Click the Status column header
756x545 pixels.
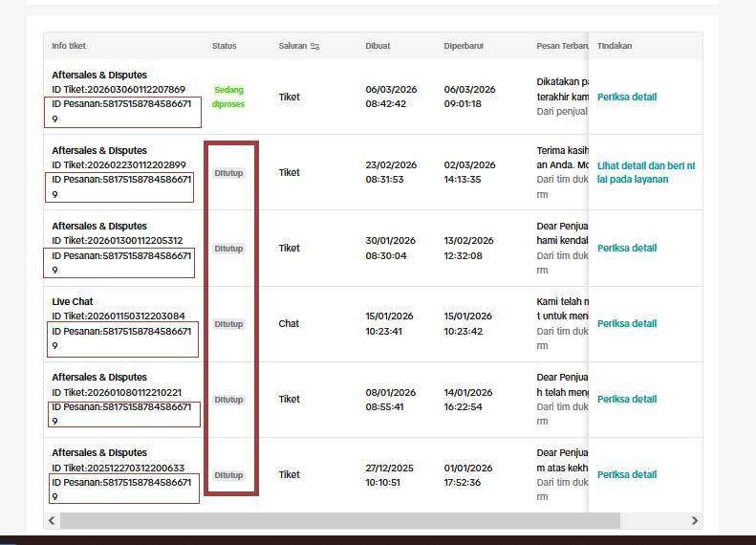225,46
